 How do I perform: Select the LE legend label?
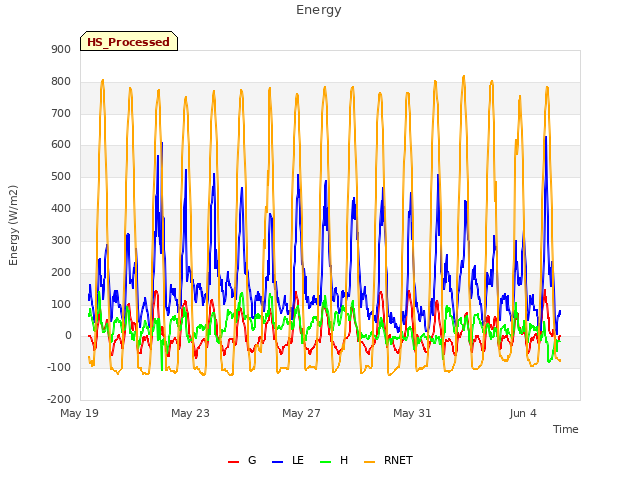point(298,460)
